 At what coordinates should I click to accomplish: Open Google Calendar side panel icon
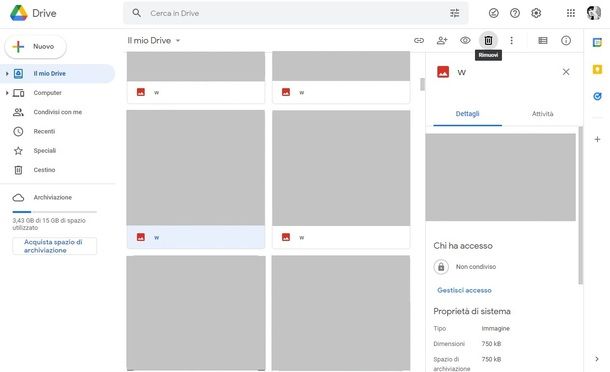[597, 42]
